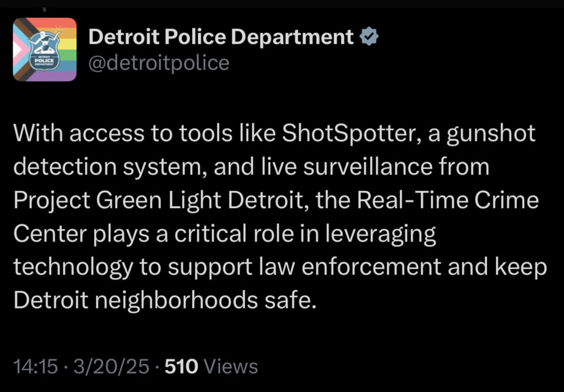Viewport: 564px width, 392px height.
Task: Click the police badge emblem in avatar
Action: 42,51
